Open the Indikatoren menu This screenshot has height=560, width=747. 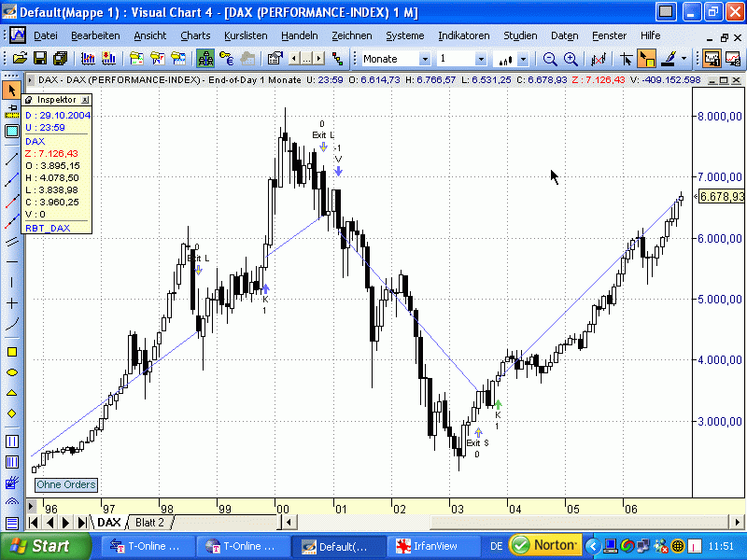coord(464,35)
